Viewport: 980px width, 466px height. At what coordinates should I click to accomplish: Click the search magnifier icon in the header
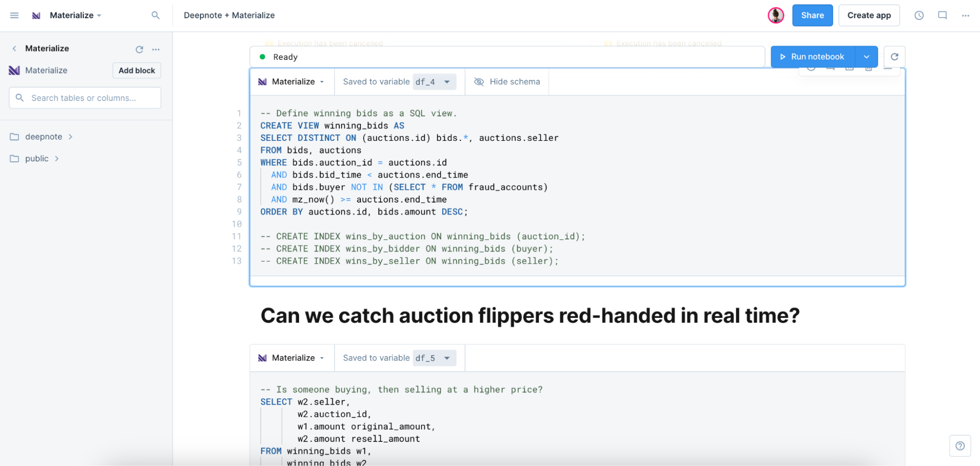(155, 15)
